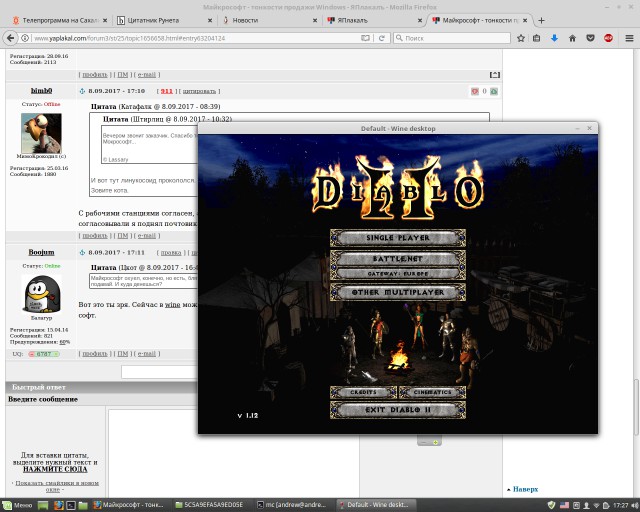Open bimb0 username link
This screenshot has width=640, height=512.
[x=41, y=91]
